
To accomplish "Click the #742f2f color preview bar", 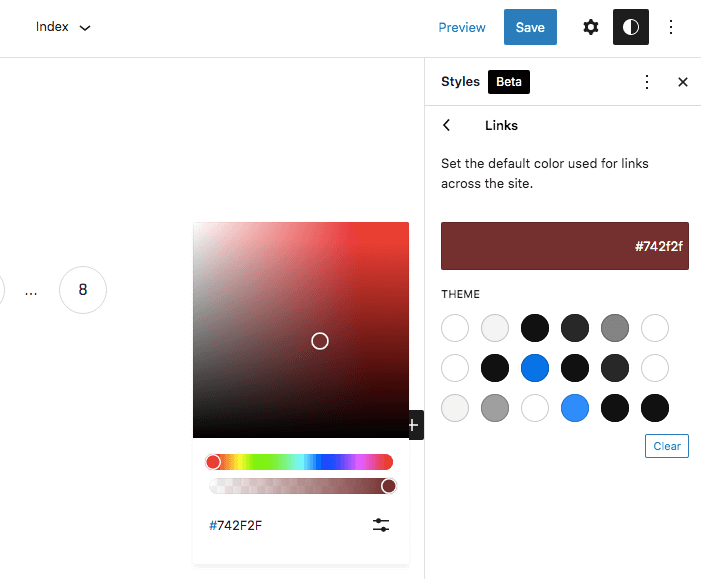I will (565, 246).
